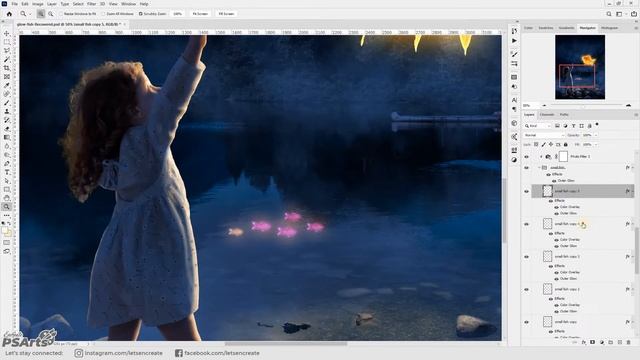
Task: Open the Opacity value dropdown
Action: (x=596, y=135)
